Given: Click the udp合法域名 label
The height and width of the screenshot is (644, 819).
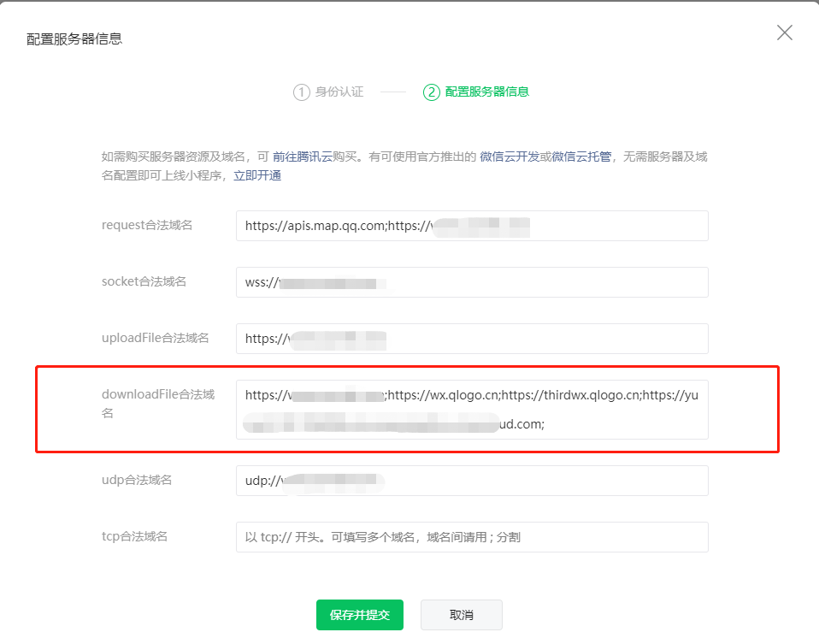Looking at the screenshot, I should (136, 480).
